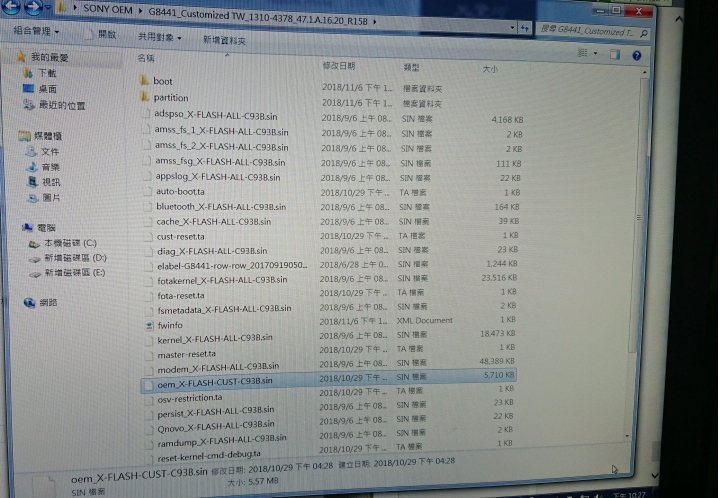Open Videos (視訊) library
Image resolution: width=720 pixels, height=498 pixels.
51,182
